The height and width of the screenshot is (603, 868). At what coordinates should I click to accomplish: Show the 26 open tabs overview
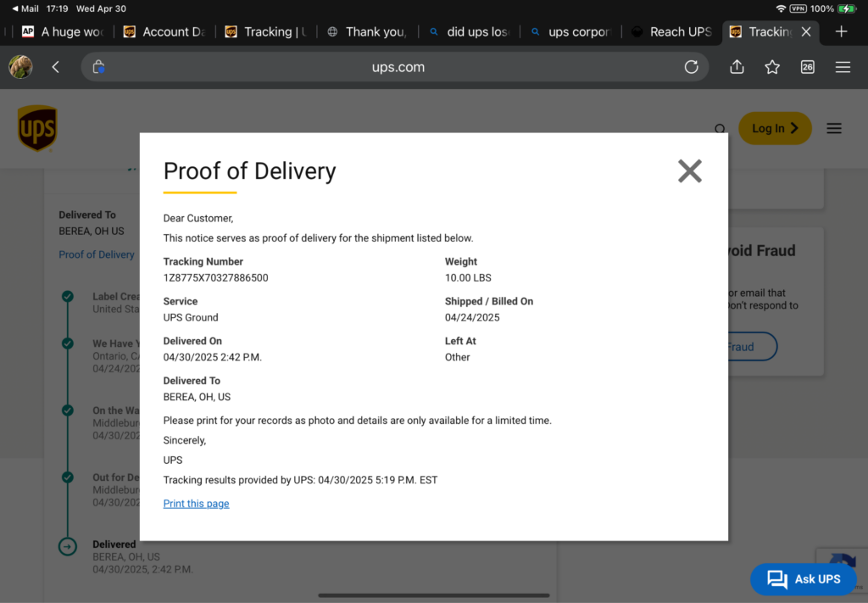click(808, 67)
